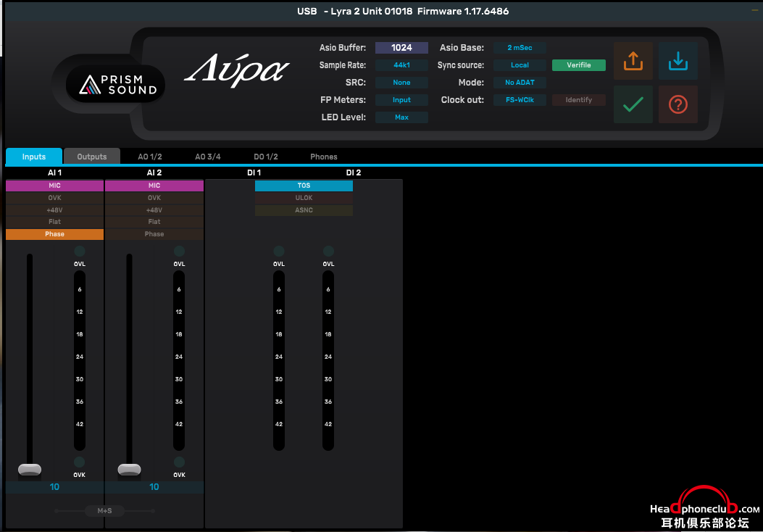Open the FP Meters Input dropdown
This screenshot has height=532, width=763.
point(401,100)
